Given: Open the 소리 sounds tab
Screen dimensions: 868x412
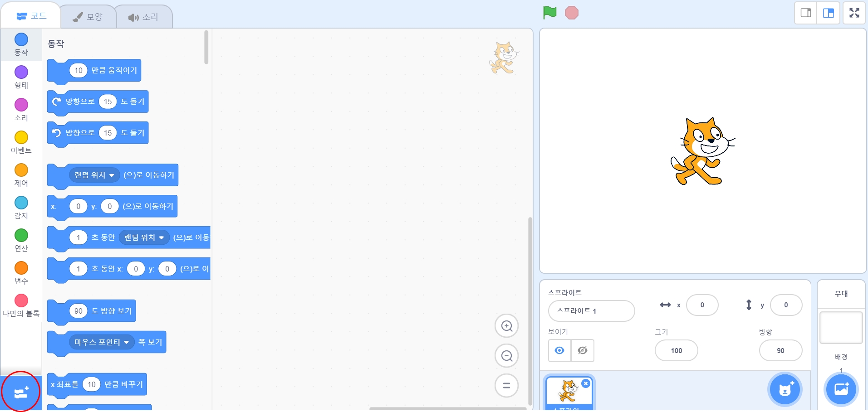Looking at the screenshot, I should coord(143,17).
